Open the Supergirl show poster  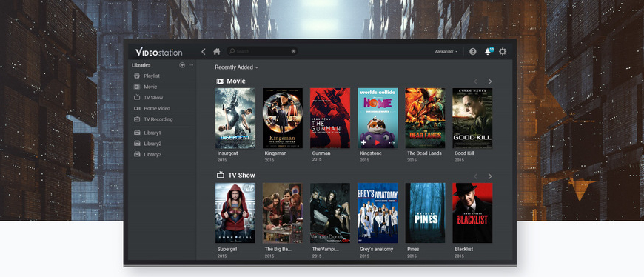(235, 213)
